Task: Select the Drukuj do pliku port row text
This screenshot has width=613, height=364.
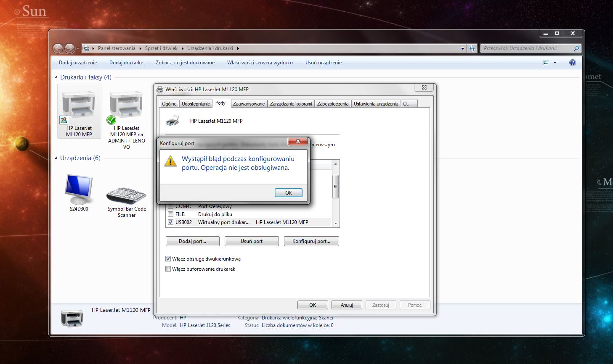Action: (215, 214)
